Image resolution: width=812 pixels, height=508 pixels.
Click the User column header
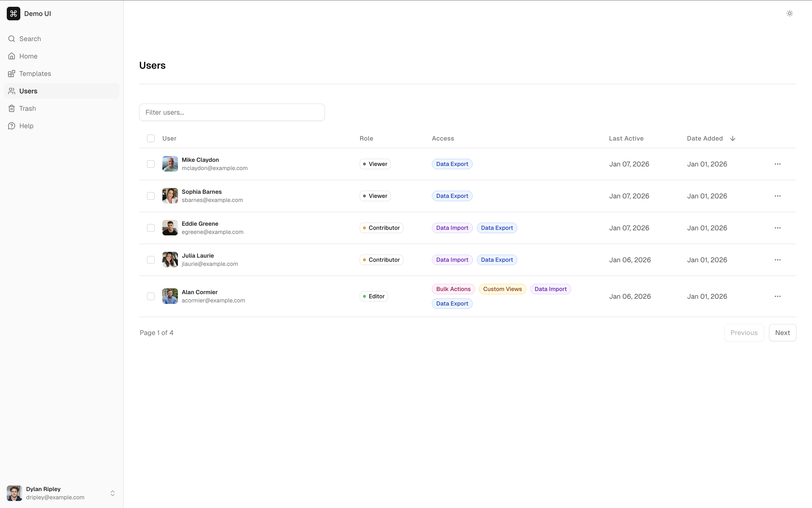169,138
